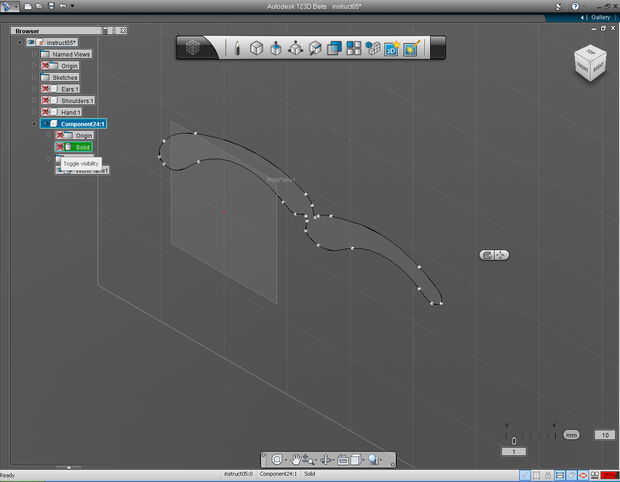The image size is (620, 482).
Task: Click the right icon of floating mini toolbar
Action: point(501,255)
